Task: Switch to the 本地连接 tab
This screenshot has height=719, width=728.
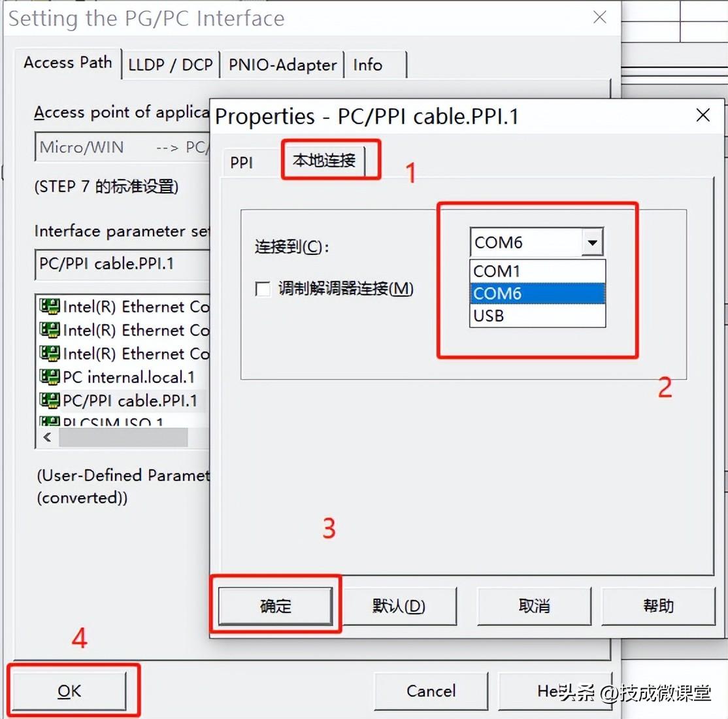Action: coord(324,160)
